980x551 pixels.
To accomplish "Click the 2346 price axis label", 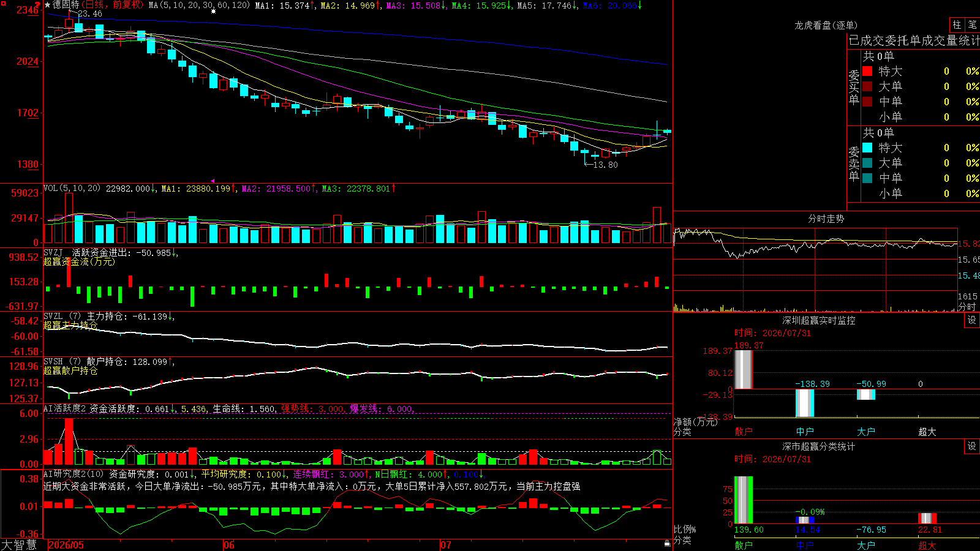I will click(28, 10).
